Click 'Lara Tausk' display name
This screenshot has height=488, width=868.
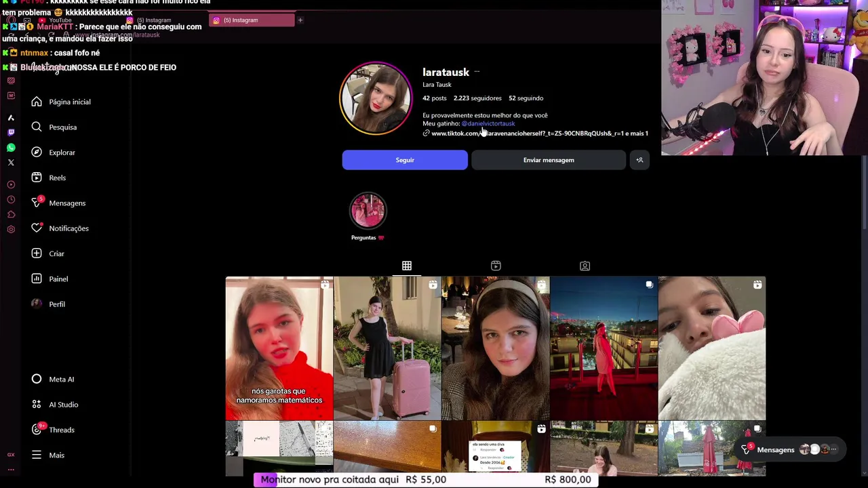[x=437, y=85]
